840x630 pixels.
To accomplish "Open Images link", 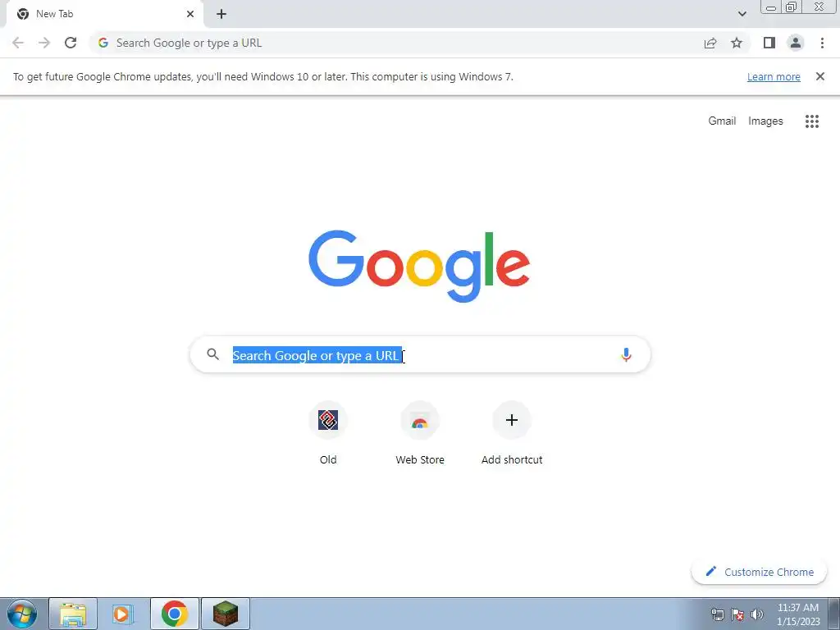I will [x=765, y=121].
